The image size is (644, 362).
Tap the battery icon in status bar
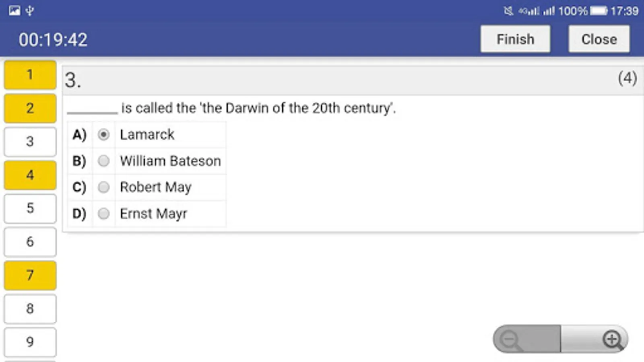[x=599, y=11]
